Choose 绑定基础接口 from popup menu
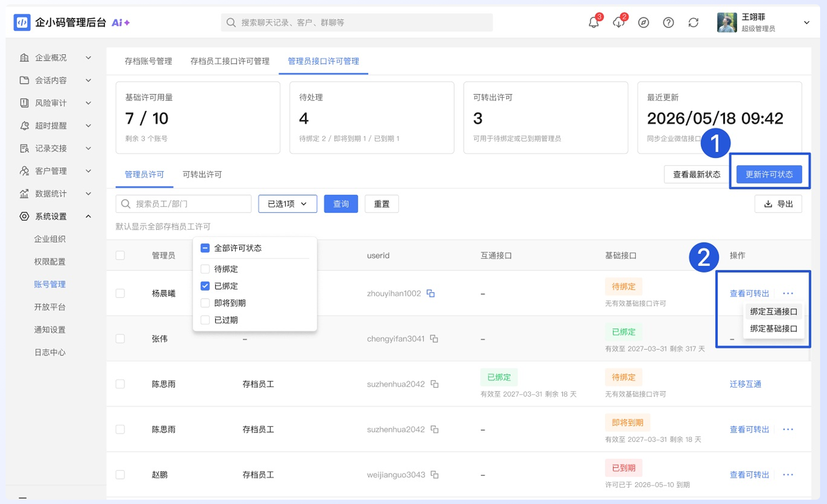Screen dimensions: 827x504 (774, 328)
